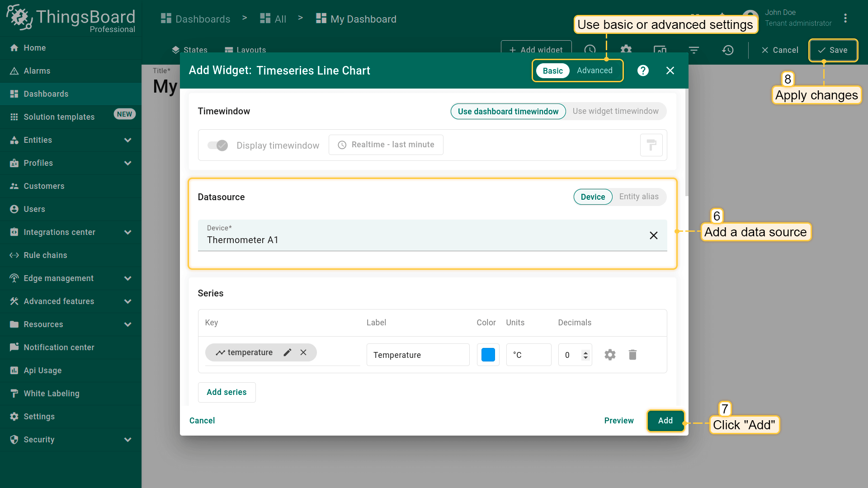Remove the temperature key chip
The height and width of the screenshot is (488, 868).
click(x=303, y=352)
